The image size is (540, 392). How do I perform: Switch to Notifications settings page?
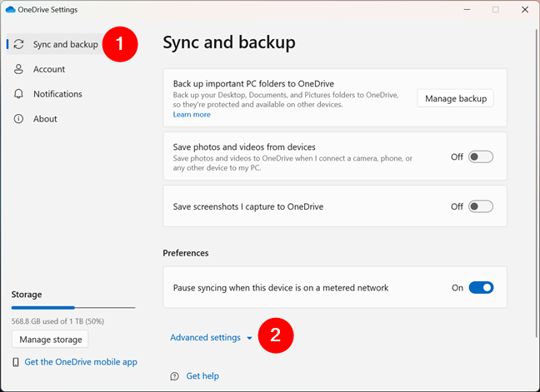(x=57, y=94)
